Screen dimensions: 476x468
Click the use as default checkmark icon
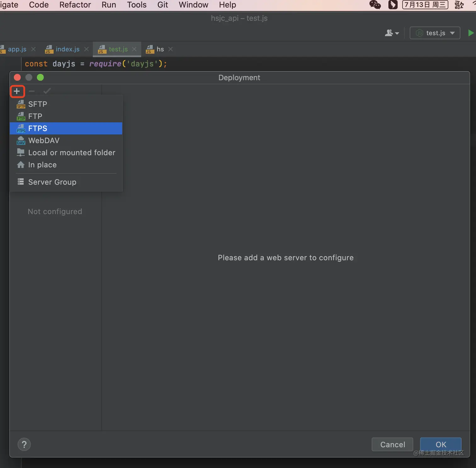(47, 91)
